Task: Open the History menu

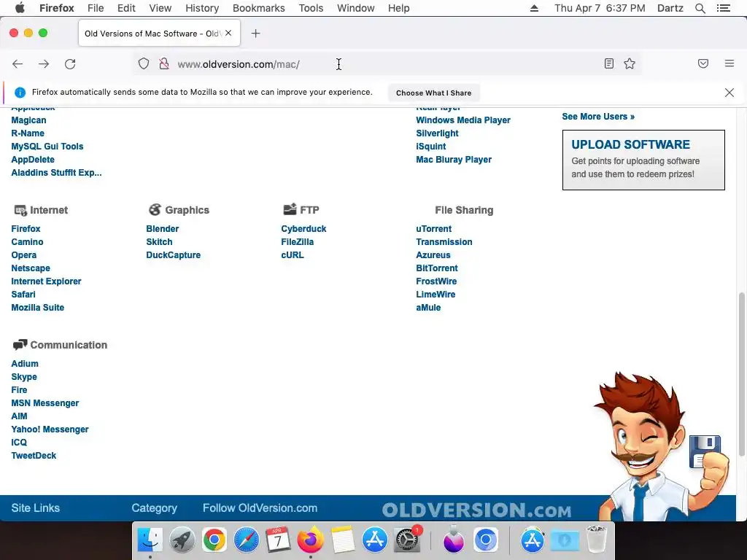Action: click(202, 8)
